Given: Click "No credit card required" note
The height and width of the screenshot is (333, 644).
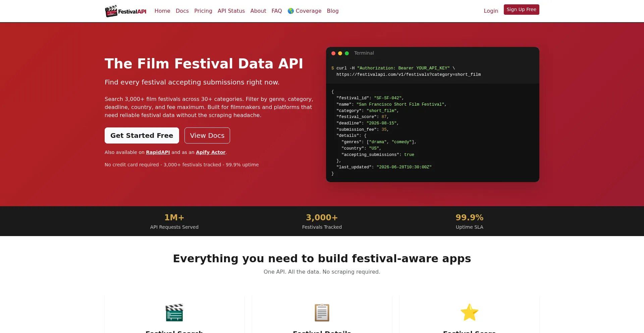Looking at the screenshot, I should pyautogui.click(x=182, y=165).
